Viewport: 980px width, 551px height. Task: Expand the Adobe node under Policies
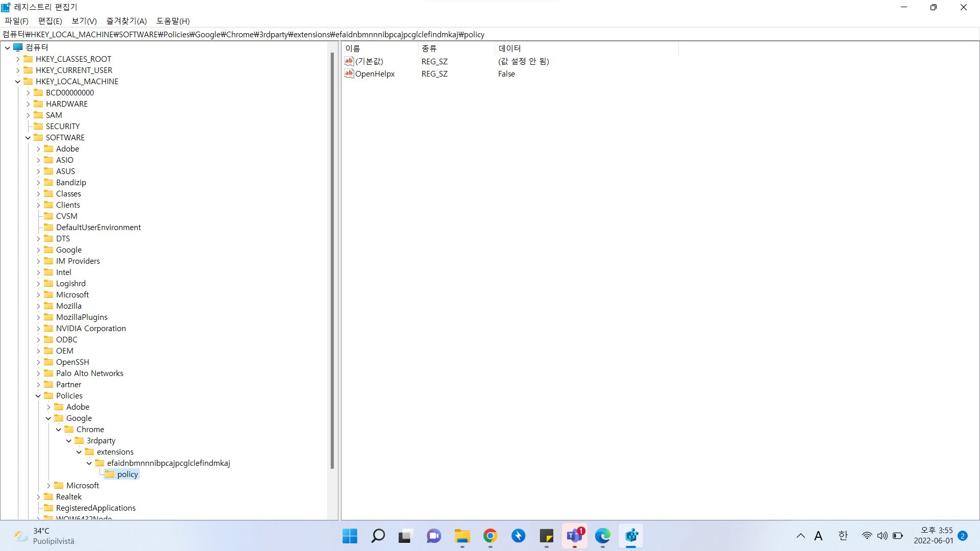click(48, 407)
